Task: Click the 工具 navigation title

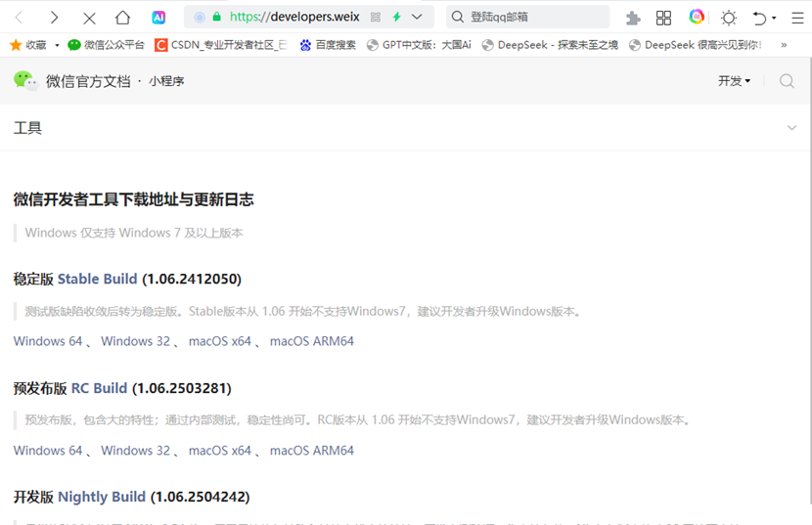Action: pyautogui.click(x=27, y=128)
